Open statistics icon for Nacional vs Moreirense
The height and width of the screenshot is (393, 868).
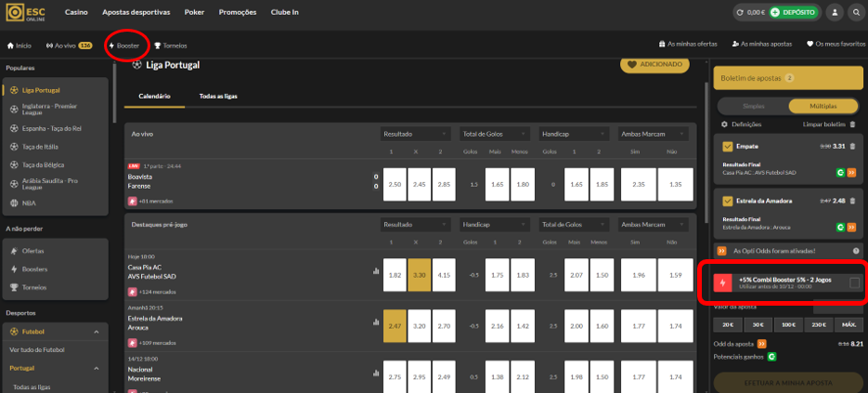point(376,373)
